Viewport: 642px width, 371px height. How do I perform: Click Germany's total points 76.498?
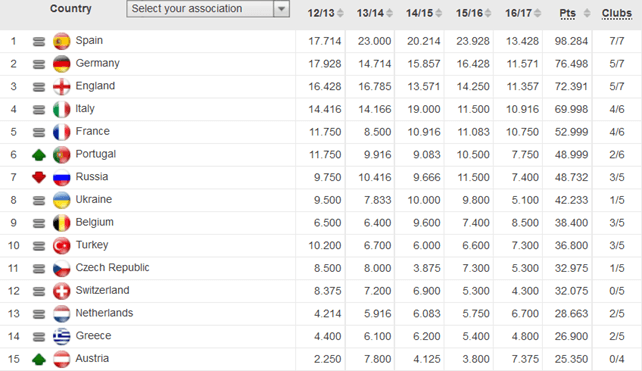point(571,64)
